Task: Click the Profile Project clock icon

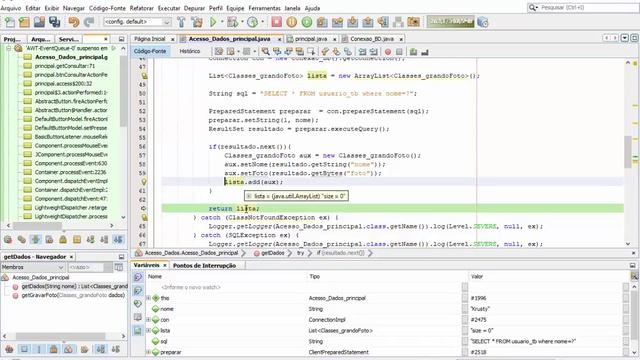Action: coord(252,22)
